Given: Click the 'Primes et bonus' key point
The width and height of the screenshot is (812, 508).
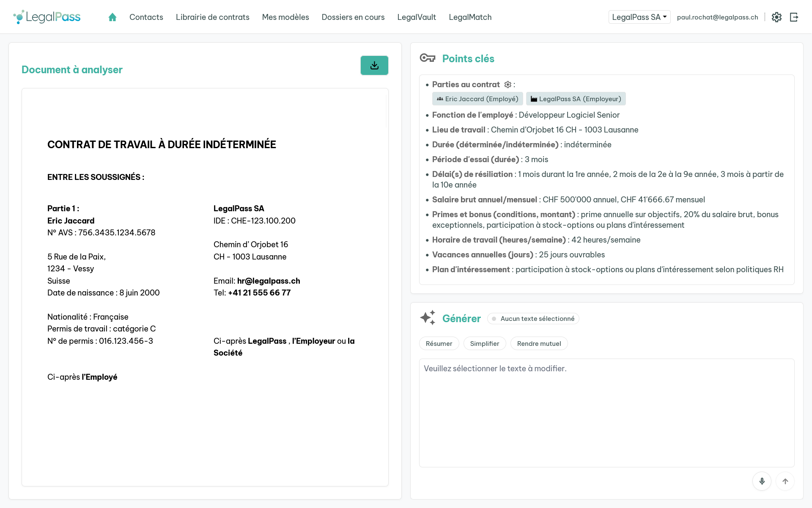Looking at the screenshot, I should pos(605,220).
